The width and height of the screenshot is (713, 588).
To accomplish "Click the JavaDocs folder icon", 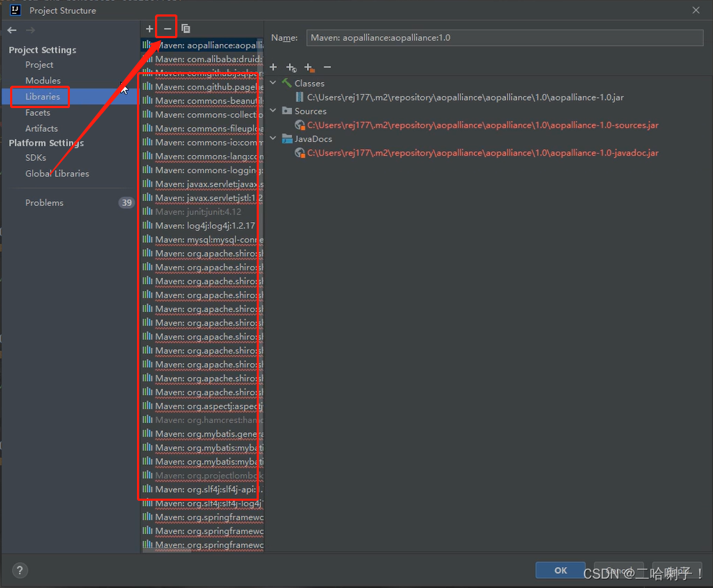I will pos(286,138).
